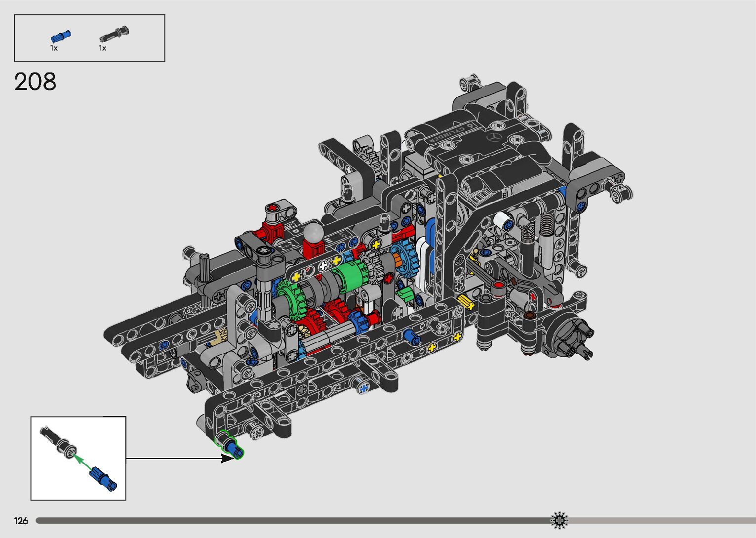756x538 pixels.
Task: Click the gear marker on the progress bar
Action: [x=559, y=520]
